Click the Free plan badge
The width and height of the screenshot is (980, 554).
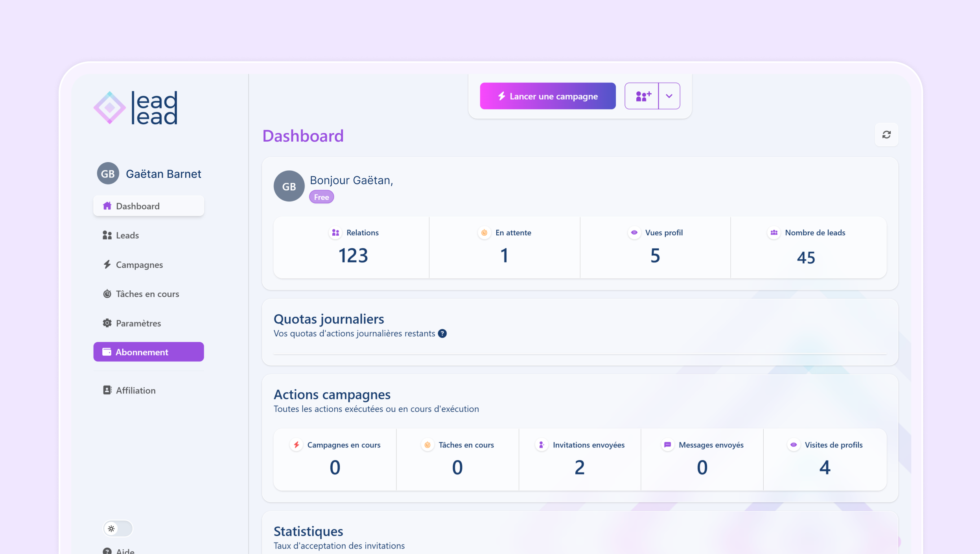coord(321,197)
